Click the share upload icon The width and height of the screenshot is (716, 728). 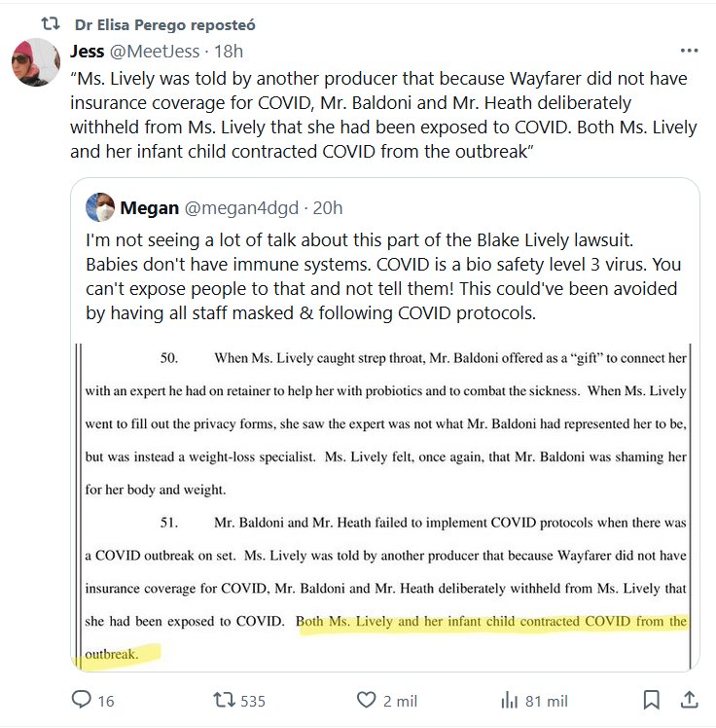pos(689,700)
